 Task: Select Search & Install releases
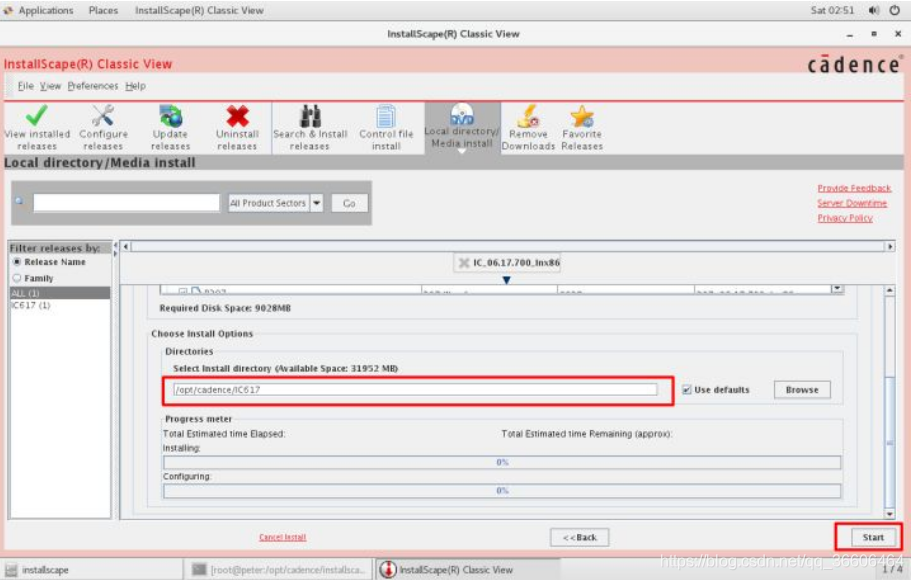point(308,125)
